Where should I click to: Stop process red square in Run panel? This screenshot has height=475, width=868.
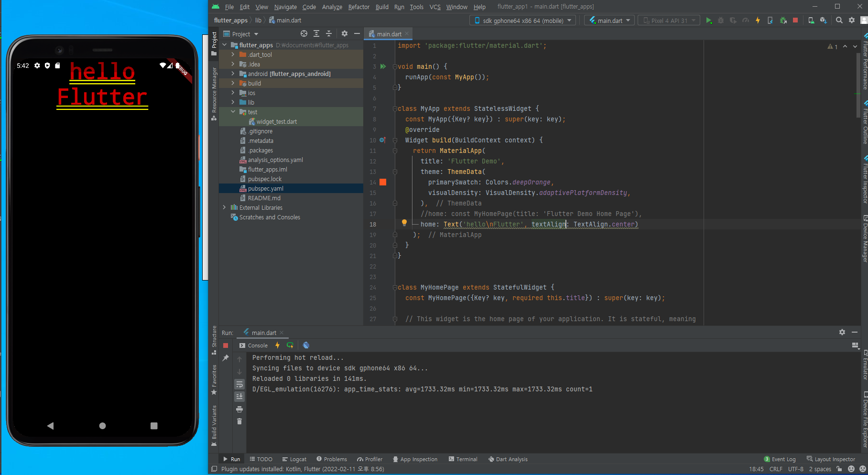click(x=226, y=345)
